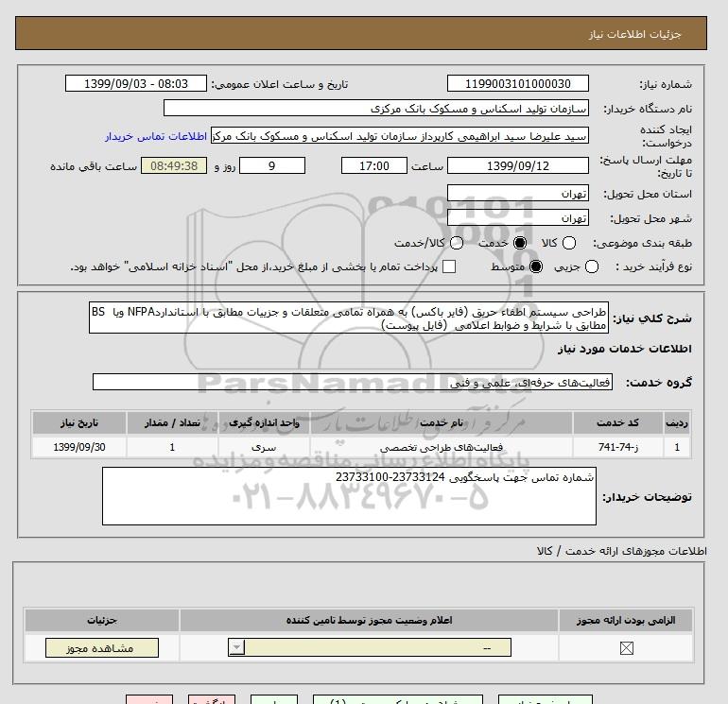The height and width of the screenshot is (704, 728).
Task: Click the service group field فعالیت‌های حرفه‌ای
Action: pos(353,383)
